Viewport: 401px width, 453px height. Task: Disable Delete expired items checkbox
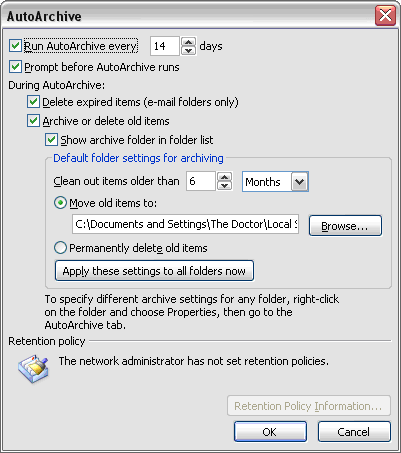tap(33, 102)
